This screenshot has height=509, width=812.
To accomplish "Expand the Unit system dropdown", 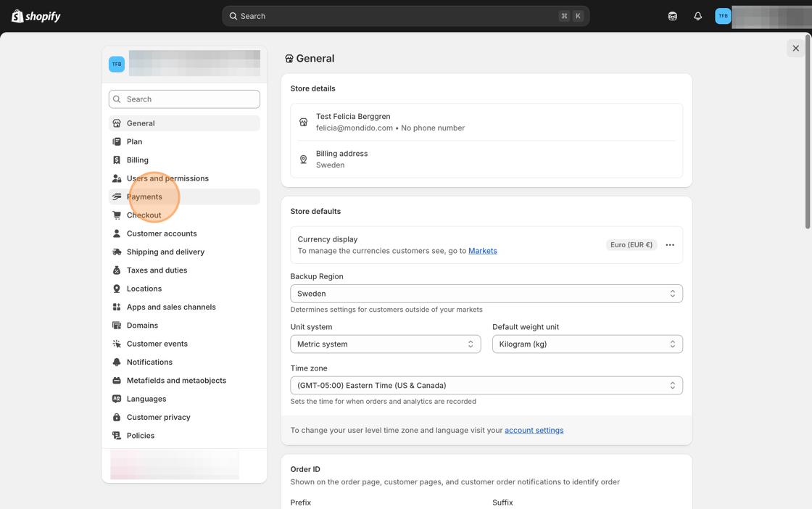I will click(x=385, y=344).
